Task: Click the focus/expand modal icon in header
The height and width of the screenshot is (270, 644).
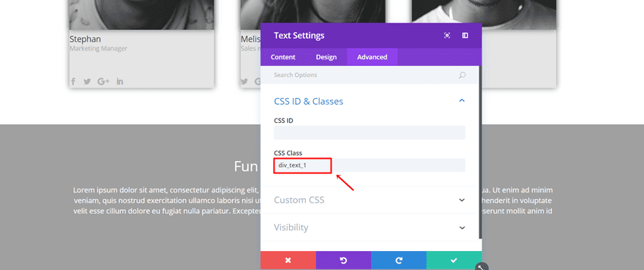Action: point(447,36)
